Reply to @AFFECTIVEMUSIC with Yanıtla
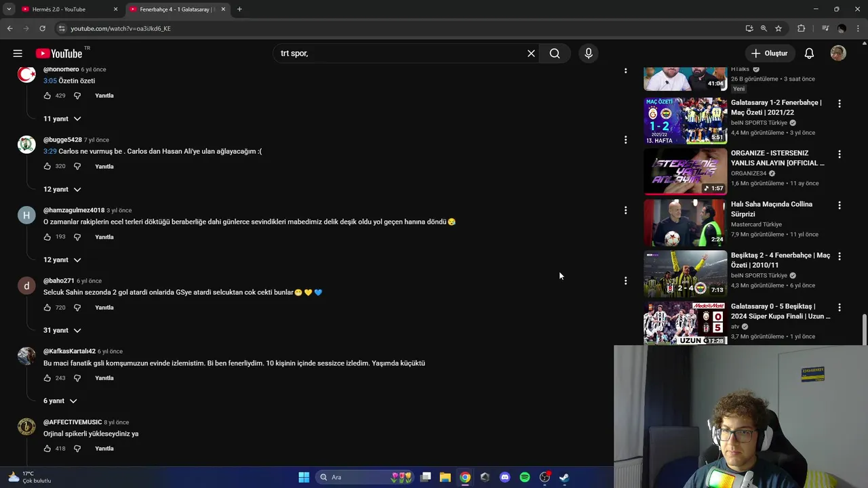The height and width of the screenshot is (488, 868). click(x=104, y=448)
